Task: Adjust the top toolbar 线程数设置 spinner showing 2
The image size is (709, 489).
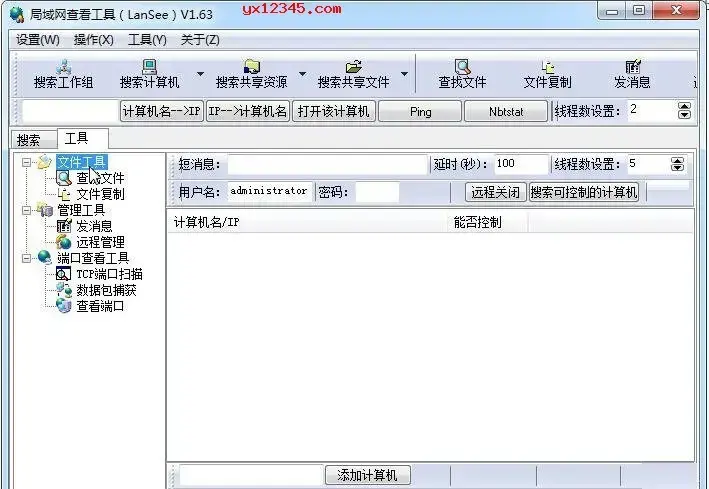Action: 684,110
